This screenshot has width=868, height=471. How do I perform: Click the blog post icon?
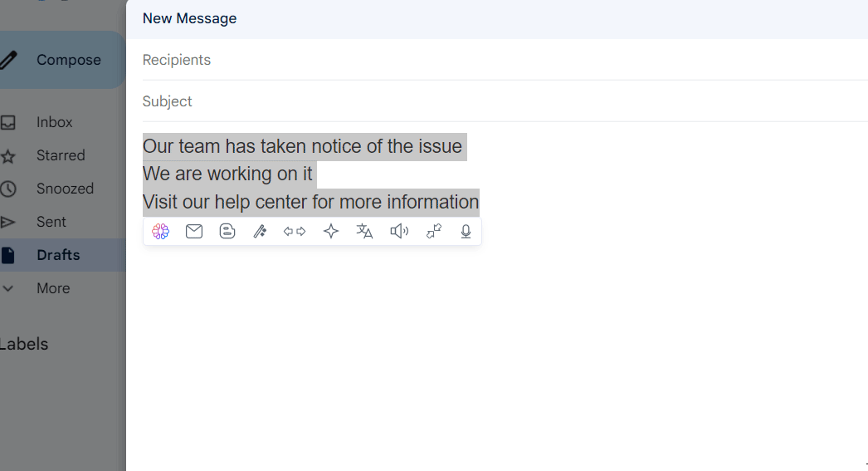[x=227, y=232]
